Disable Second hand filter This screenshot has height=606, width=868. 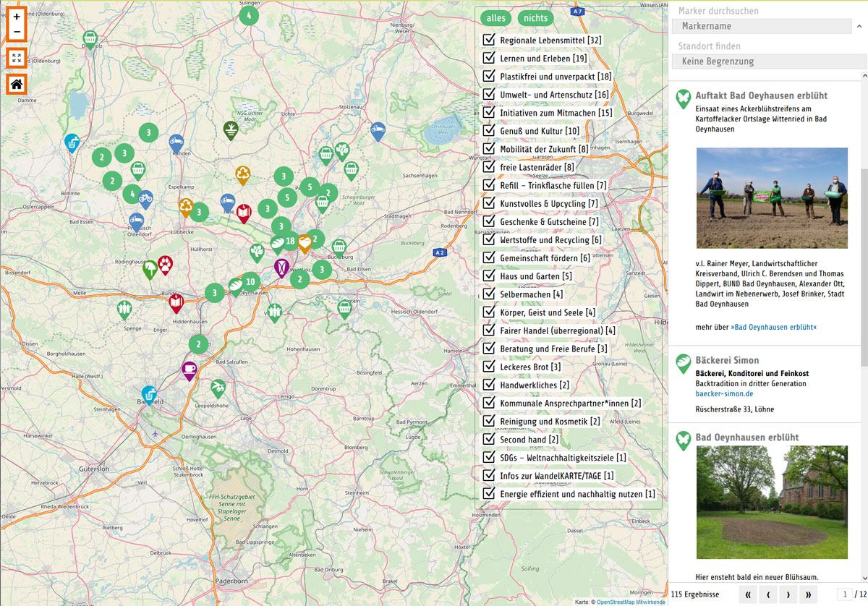tap(488, 439)
